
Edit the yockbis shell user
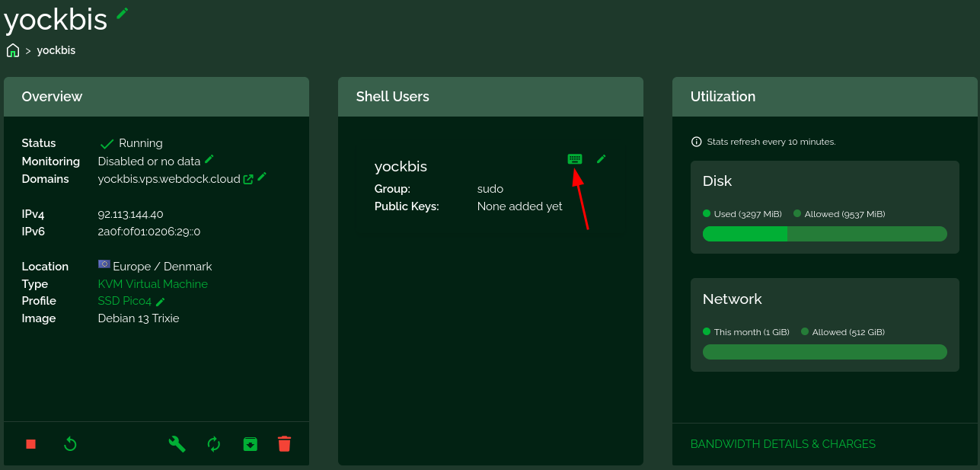click(x=602, y=159)
